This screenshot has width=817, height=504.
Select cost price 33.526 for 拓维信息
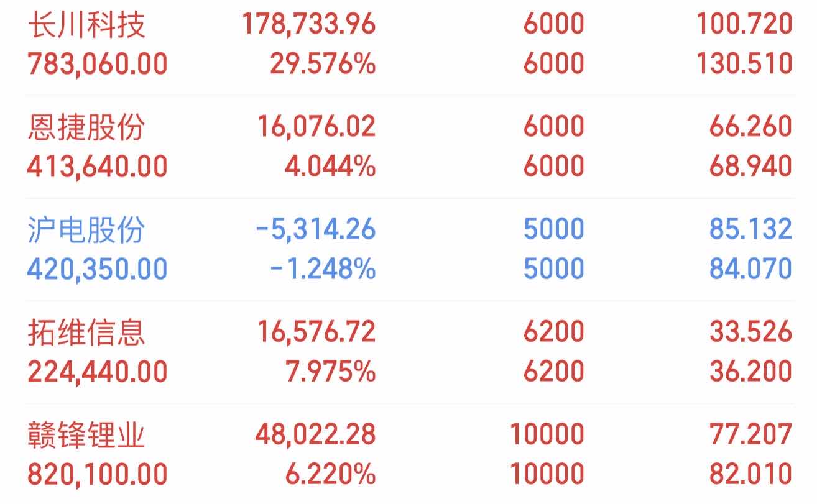[751, 331]
